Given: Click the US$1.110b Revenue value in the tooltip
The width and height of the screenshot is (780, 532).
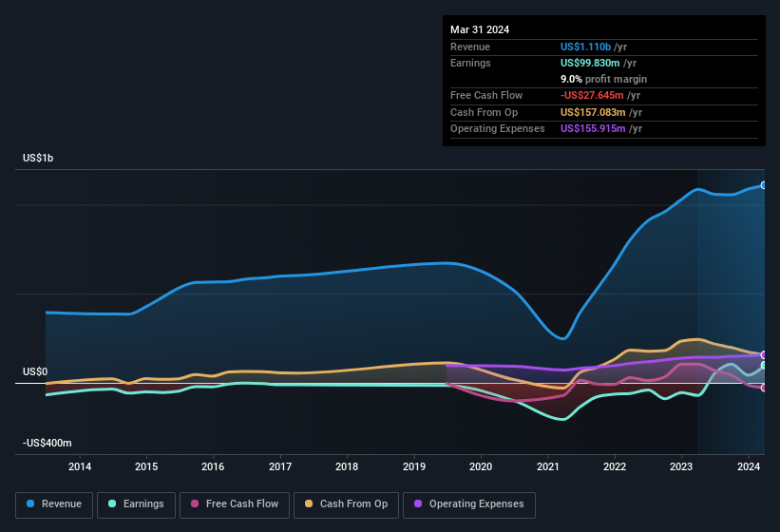Looking at the screenshot, I should 586,46.
